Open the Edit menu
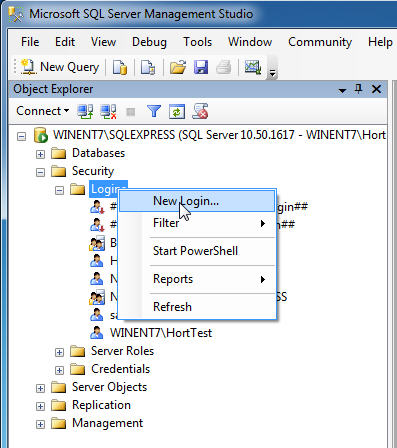Viewport: 397px width, 448px height. 65,42
